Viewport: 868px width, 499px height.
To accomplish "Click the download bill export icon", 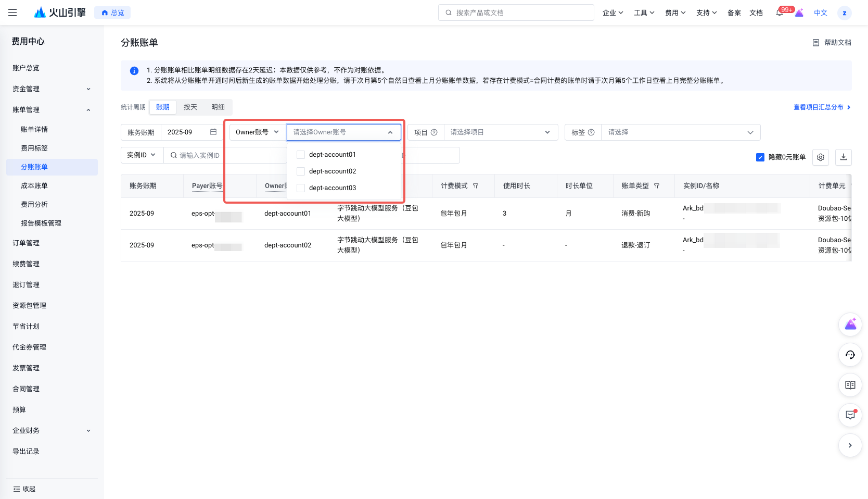I will pos(844,157).
